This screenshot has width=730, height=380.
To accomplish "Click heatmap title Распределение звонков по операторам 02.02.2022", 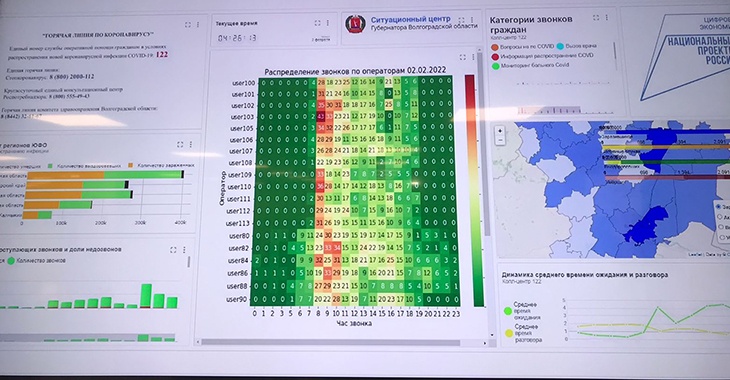I will point(355,71).
